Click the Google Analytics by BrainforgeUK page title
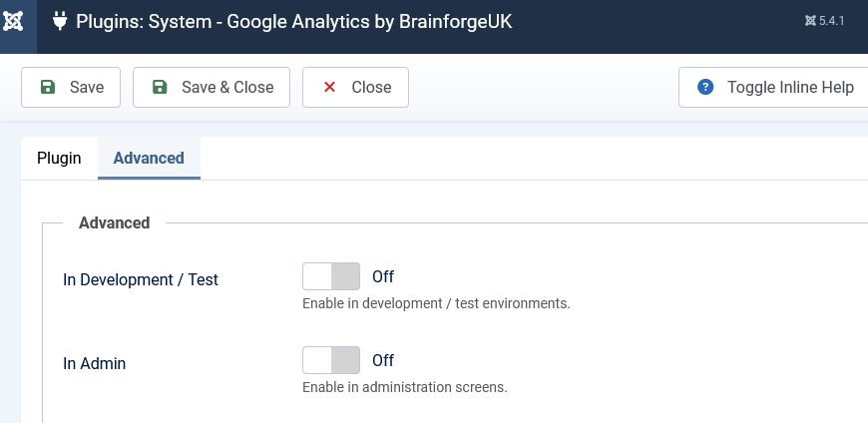868x423 pixels. pyautogui.click(x=294, y=21)
